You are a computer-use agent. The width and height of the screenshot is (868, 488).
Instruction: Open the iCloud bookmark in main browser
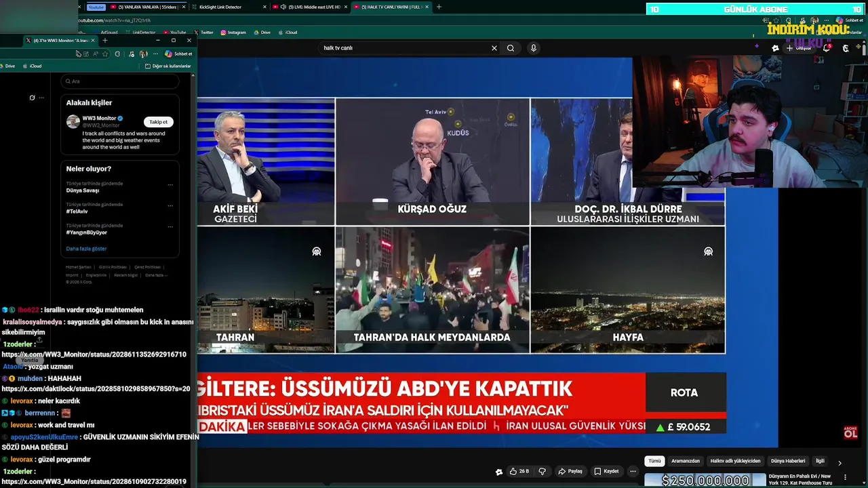[x=288, y=33]
